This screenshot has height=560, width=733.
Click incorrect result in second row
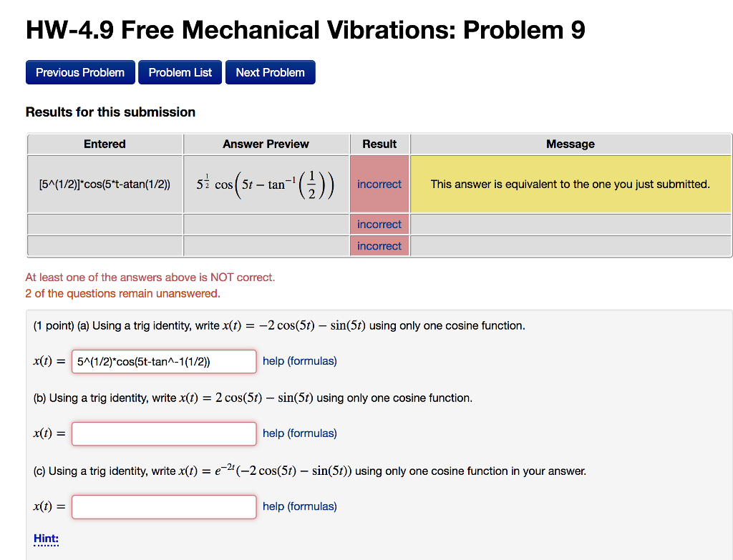pos(379,224)
